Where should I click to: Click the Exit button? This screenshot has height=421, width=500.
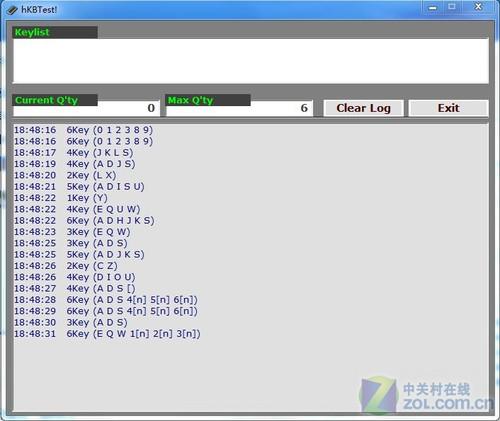pos(449,108)
